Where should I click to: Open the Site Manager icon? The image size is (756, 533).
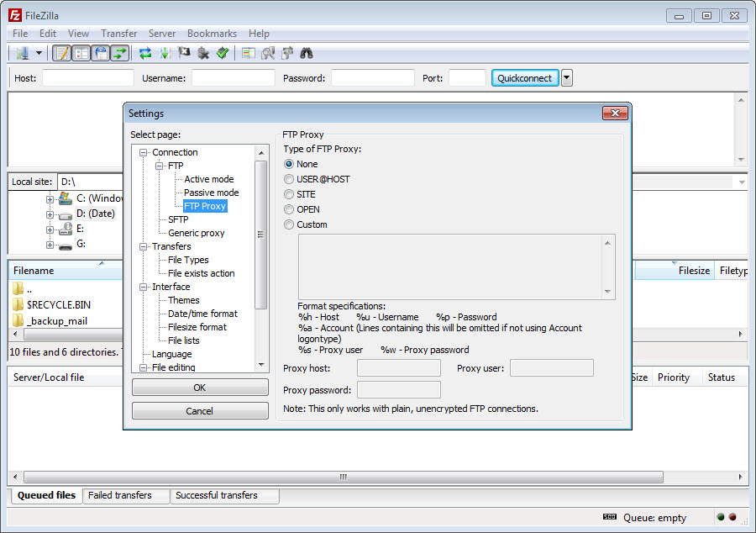22,53
